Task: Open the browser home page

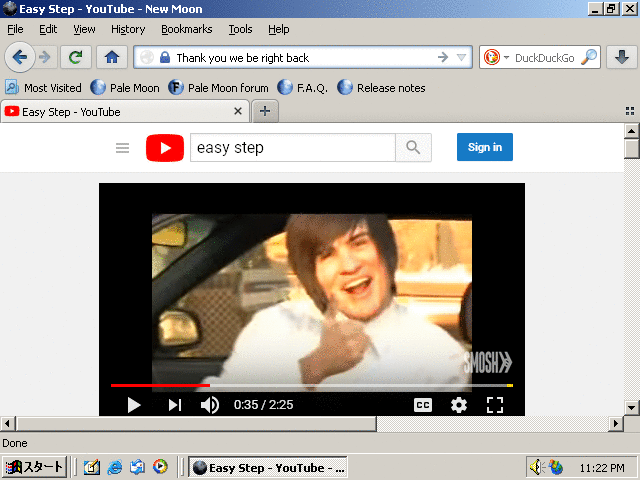Action: (x=111, y=57)
